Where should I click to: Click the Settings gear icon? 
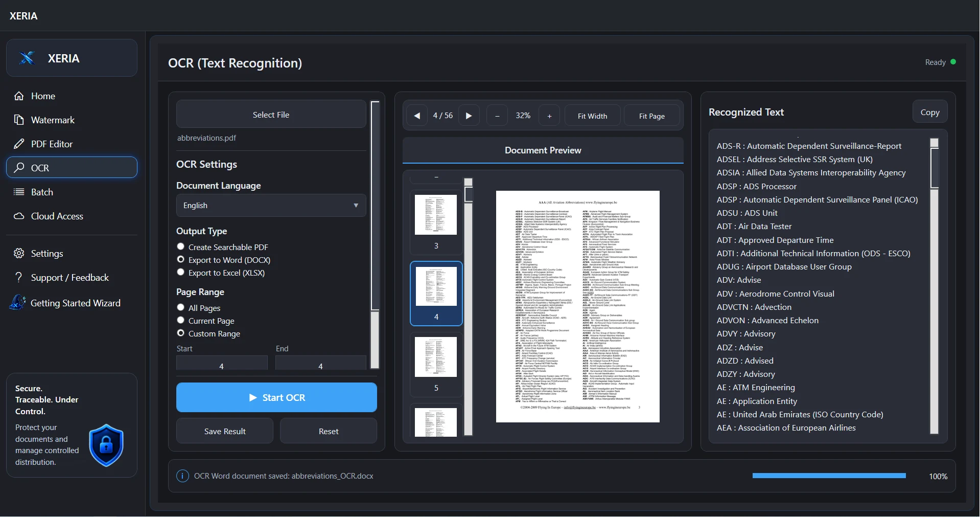[19, 253]
